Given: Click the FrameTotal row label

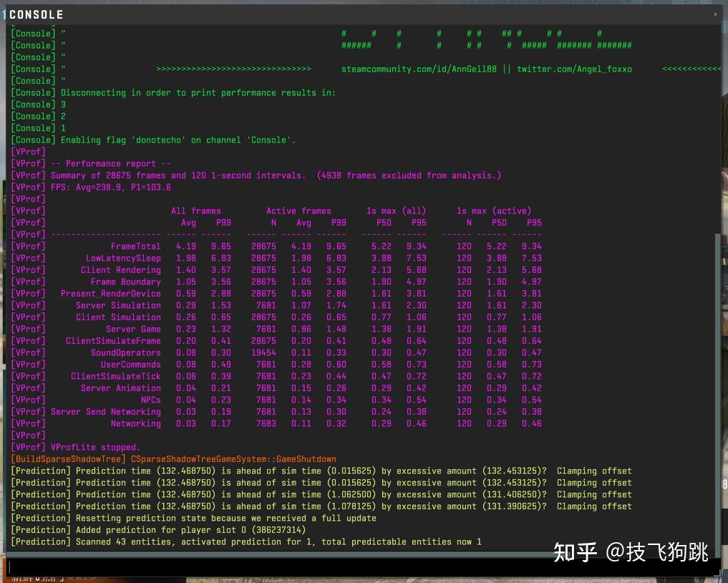Looking at the screenshot, I should point(135,246).
